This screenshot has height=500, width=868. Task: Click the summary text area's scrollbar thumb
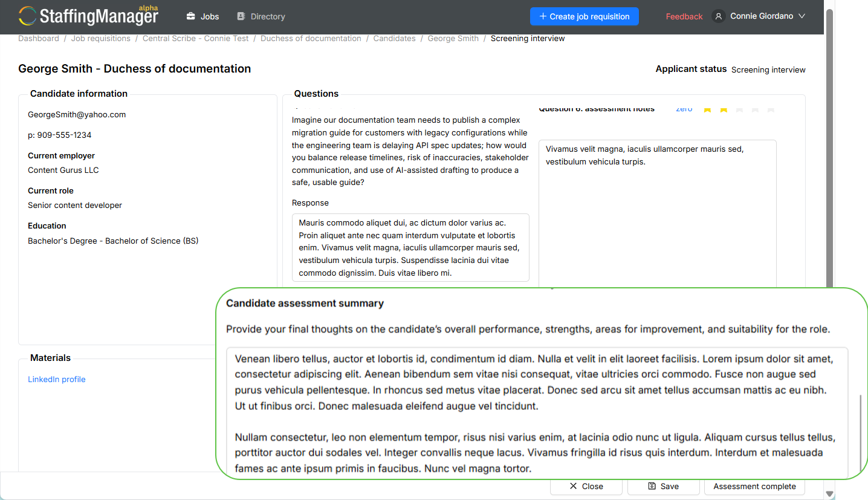[x=861, y=433]
